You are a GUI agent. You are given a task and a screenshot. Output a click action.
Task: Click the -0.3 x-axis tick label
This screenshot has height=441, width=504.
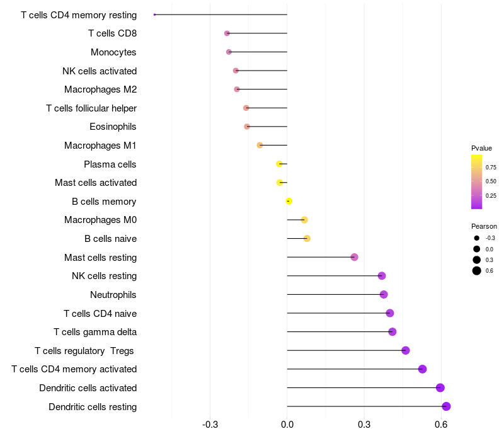pos(210,425)
